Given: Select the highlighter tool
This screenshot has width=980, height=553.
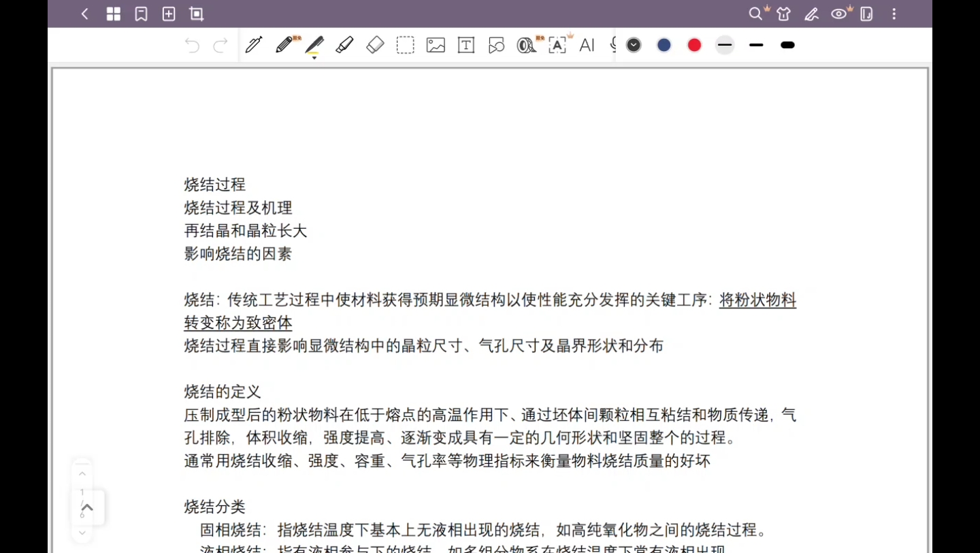Looking at the screenshot, I should [344, 45].
